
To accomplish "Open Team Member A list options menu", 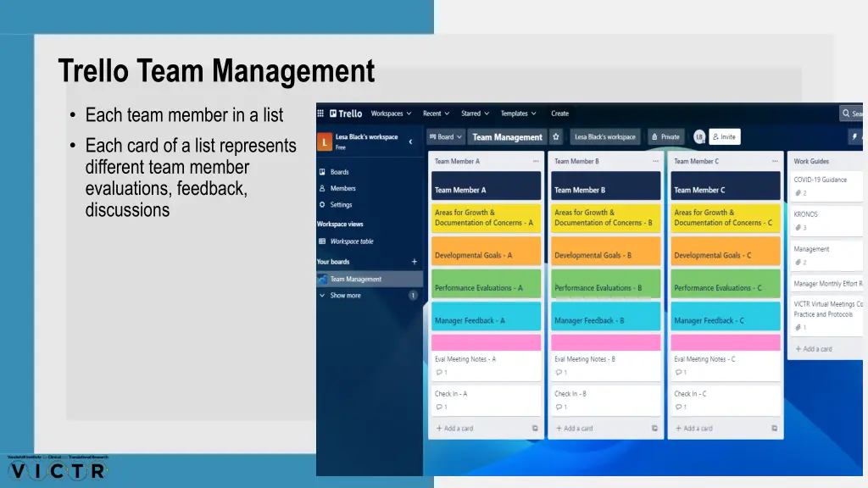I will point(535,161).
